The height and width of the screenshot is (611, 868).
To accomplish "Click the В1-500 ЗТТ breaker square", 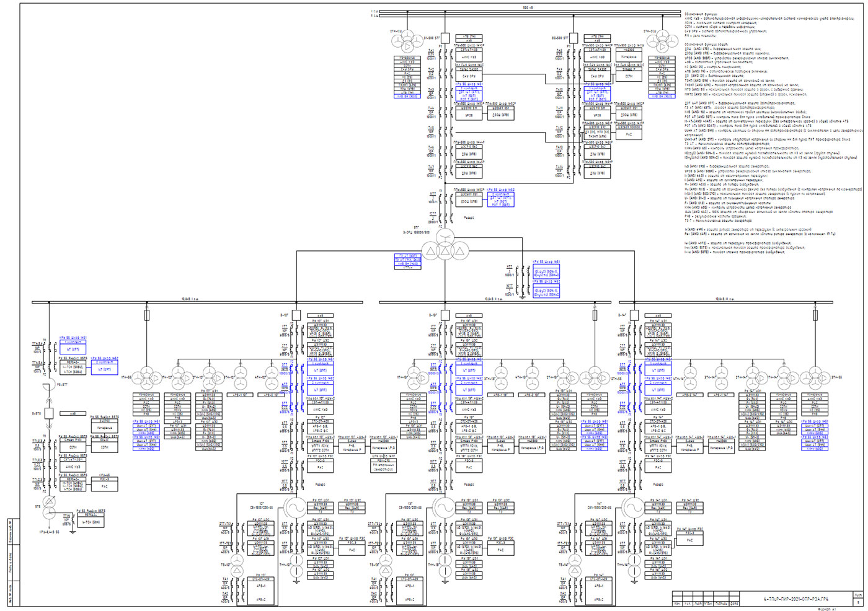I will click(445, 38).
